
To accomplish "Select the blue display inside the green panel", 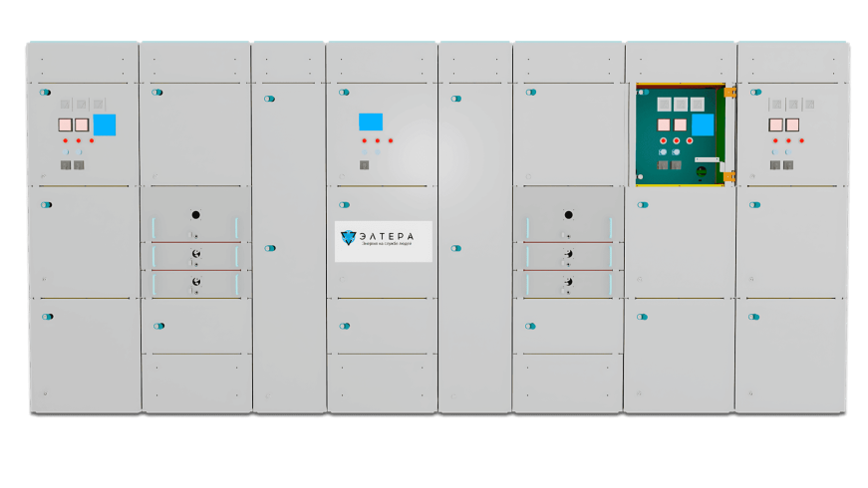I will (703, 125).
